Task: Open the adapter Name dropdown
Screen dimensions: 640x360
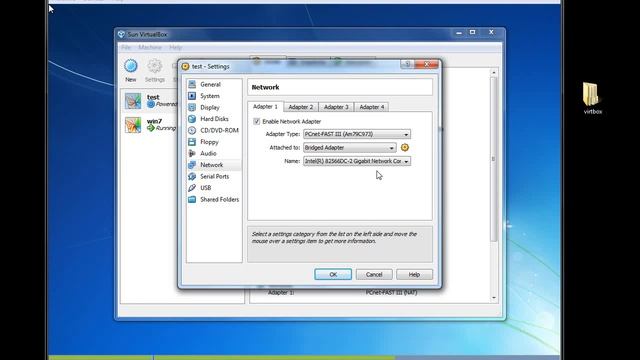Action: (x=357, y=161)
